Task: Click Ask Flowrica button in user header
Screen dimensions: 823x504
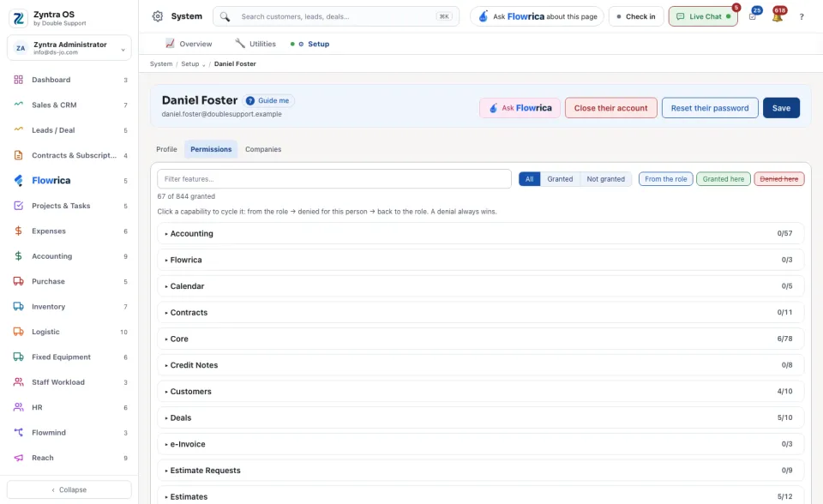Action: [520, 108]
